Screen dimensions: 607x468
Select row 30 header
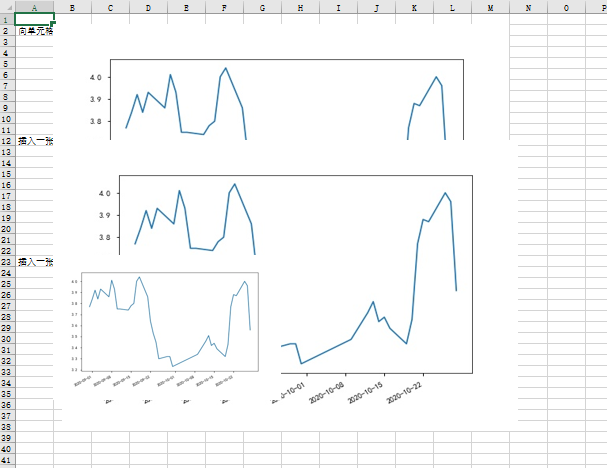pos(7,339)
